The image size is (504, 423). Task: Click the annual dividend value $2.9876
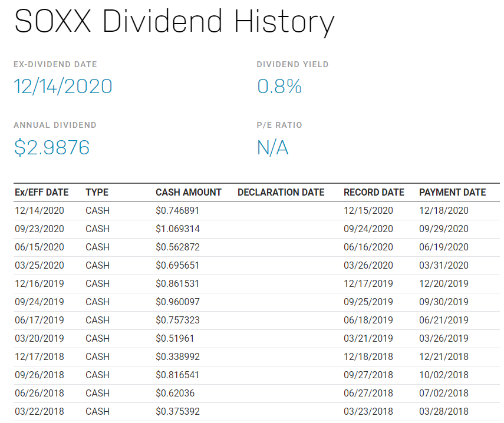click(52, 147)
